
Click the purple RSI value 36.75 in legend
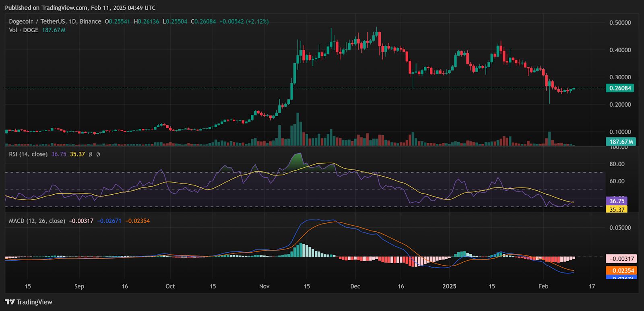[x=59, y=154]
